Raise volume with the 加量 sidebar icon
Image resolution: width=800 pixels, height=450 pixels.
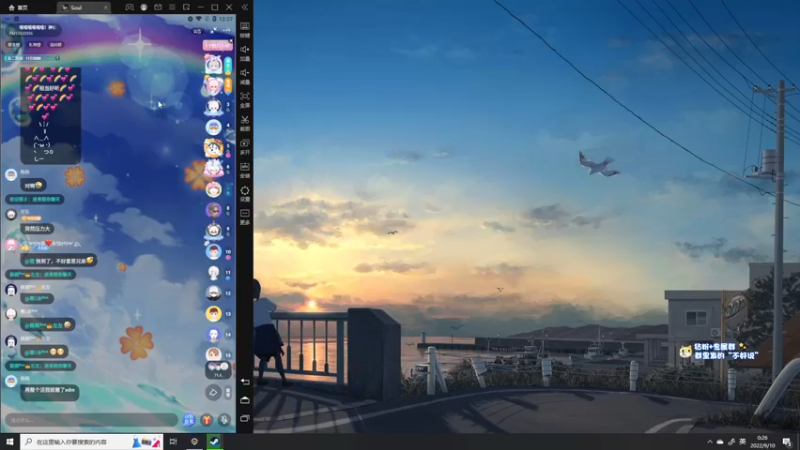pyautogui.click(x=245, y=53)
